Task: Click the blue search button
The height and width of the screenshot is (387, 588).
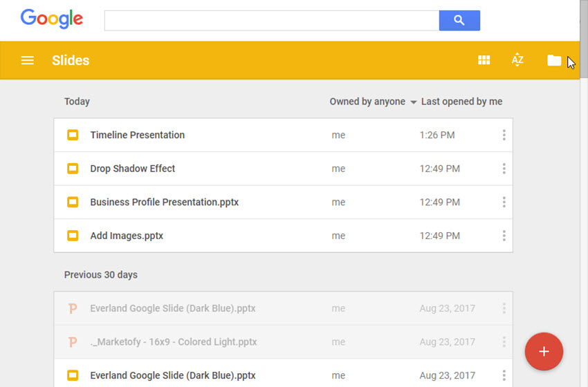Action: click(x=459, y=21)
